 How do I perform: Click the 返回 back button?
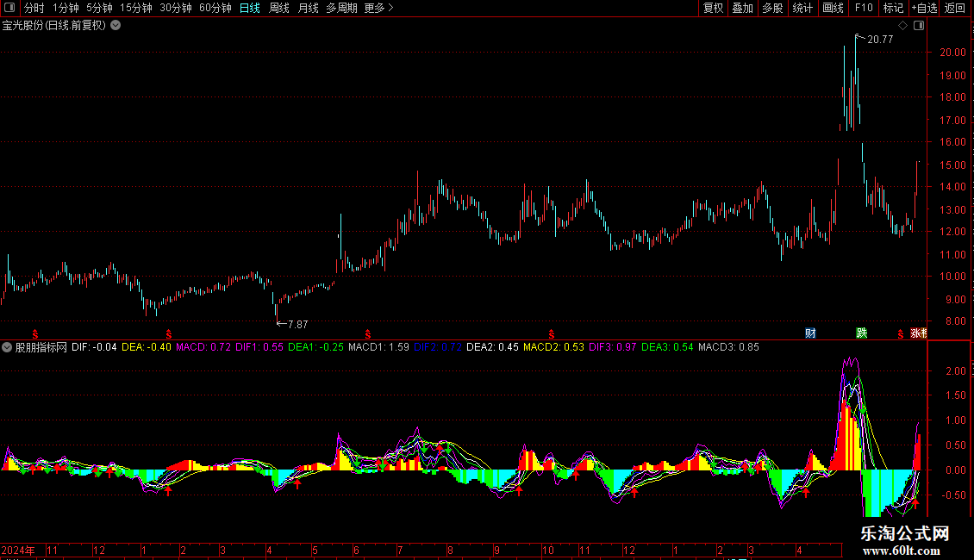click(x=955, y=8)
